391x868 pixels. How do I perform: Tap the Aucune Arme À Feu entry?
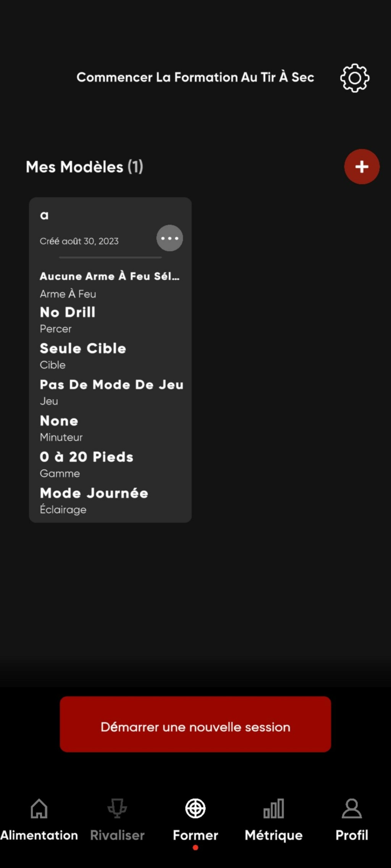click(110, 276)
